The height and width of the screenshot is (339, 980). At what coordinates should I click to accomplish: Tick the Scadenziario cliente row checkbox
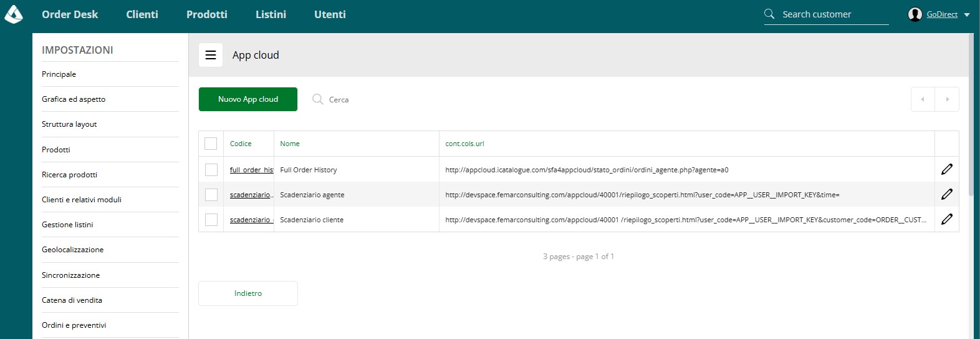211,220
